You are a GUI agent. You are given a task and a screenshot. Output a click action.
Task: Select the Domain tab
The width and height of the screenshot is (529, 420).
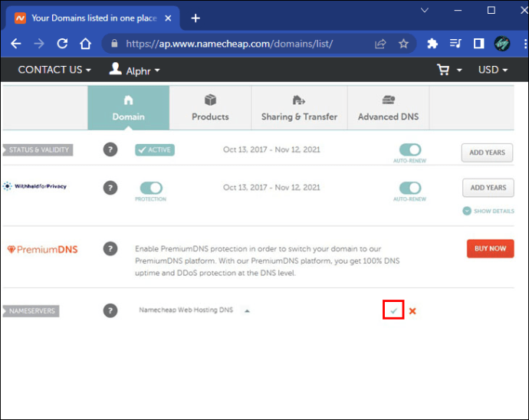click(129, 107)
